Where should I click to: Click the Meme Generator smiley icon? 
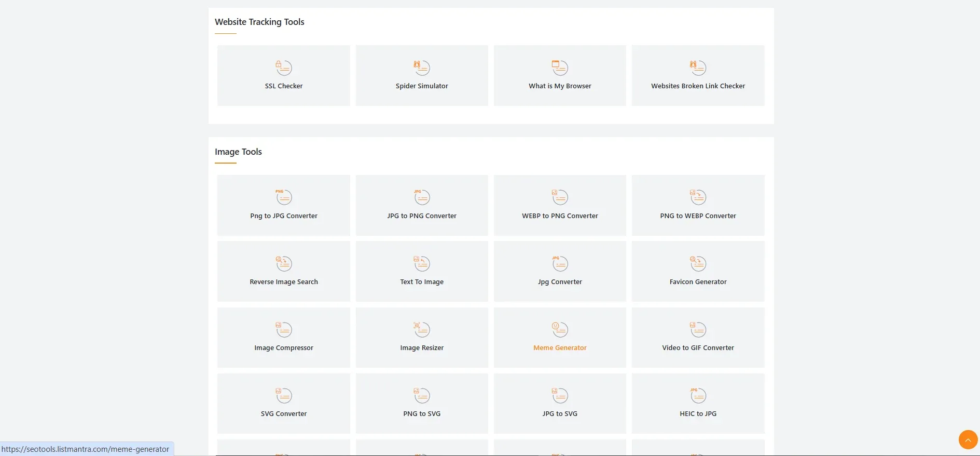[560, 329]
